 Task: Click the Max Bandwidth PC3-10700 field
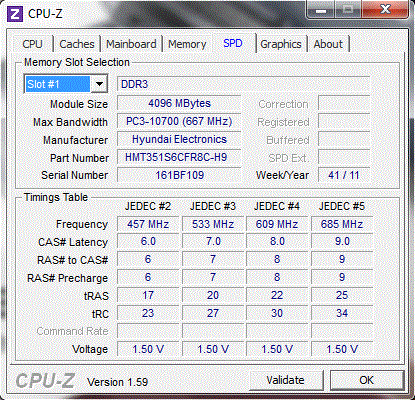point(179,121)
